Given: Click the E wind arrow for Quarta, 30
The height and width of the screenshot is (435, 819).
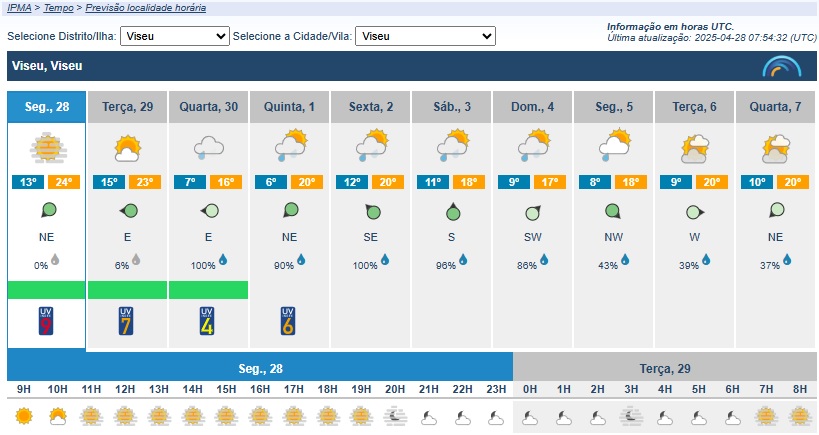Looking at the screenshot, I should click(x=209, y=211).
